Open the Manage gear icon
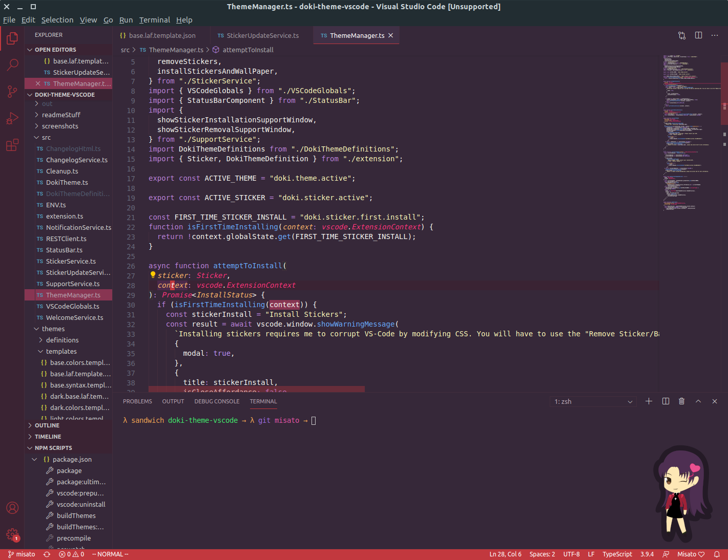This screenshot has width=728, height=560. click(12, 534)
